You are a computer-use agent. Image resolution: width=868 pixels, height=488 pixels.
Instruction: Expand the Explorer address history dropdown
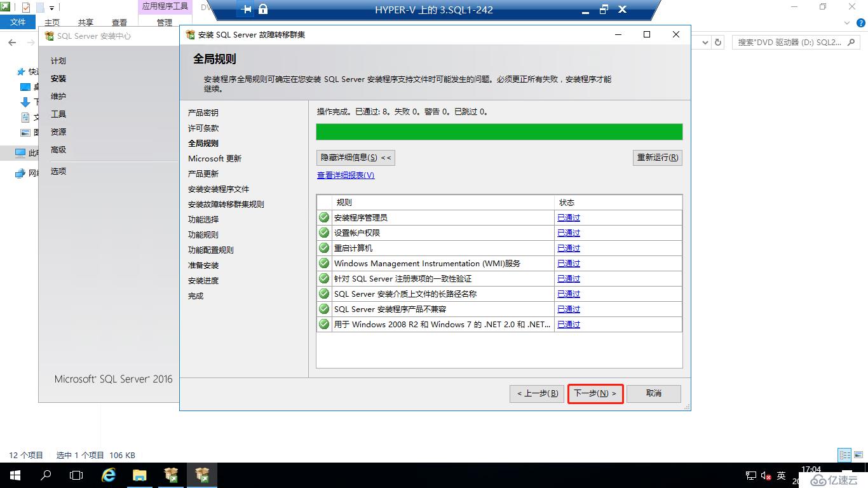point(705,42)
